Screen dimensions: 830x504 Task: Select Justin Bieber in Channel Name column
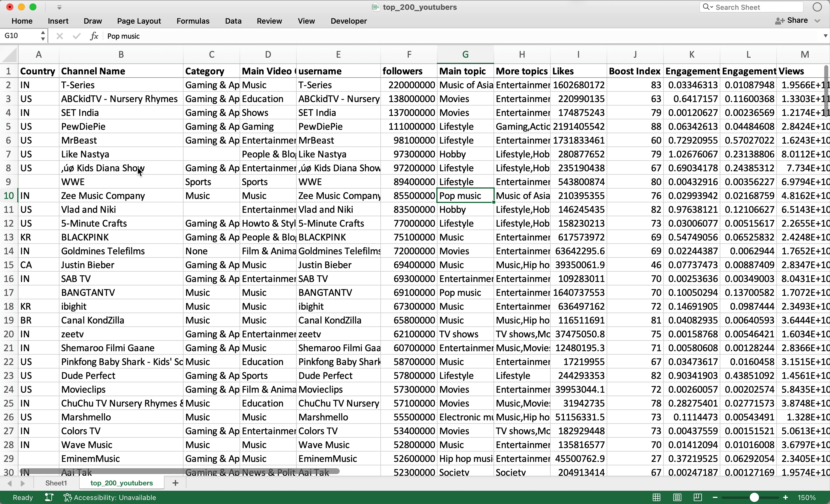click(121, 265)
